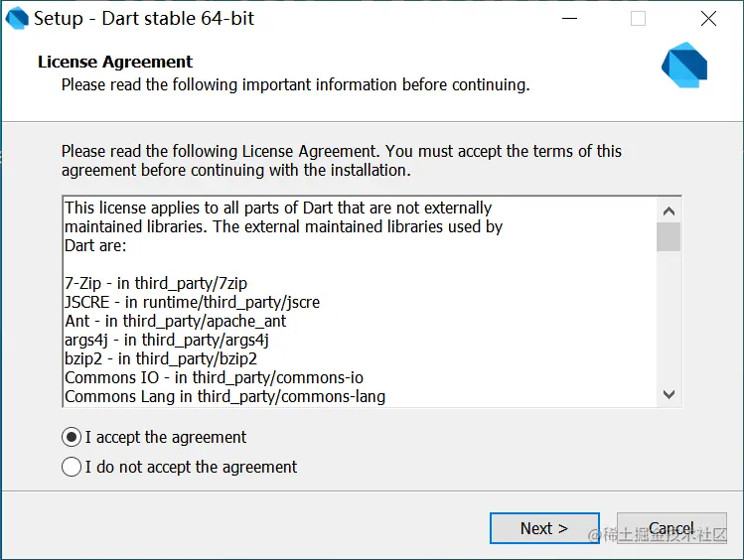Click the 'Ant - in third_party/apache_ant' line

click(176, 321)
